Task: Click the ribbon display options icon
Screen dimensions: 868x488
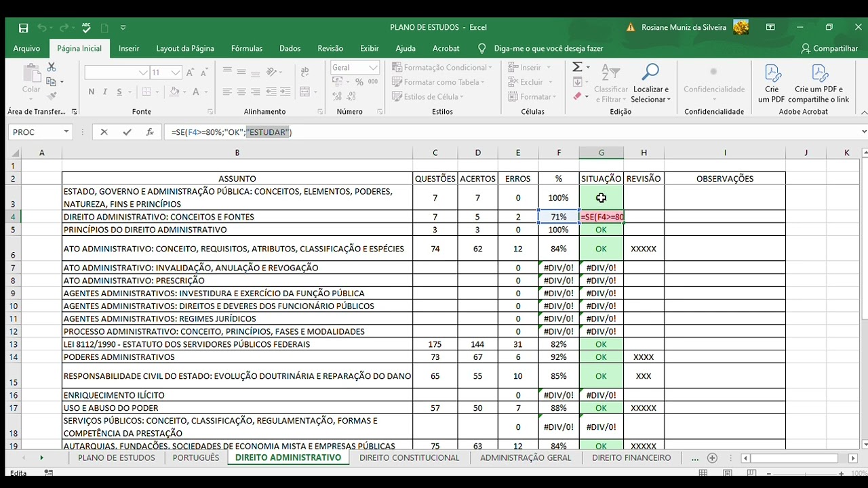Action: tap(770, 28)
